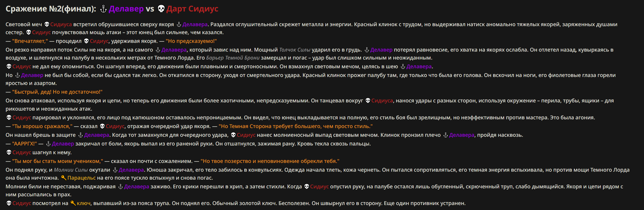Click the anchor after "целясь в шею"
Screen dimensions: 644x210
(x=403, y=67)
